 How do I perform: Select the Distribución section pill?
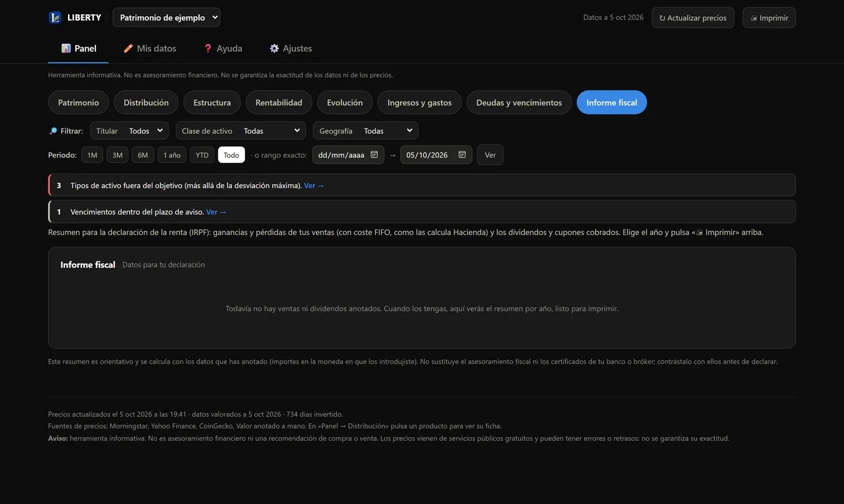pos(146,102)
